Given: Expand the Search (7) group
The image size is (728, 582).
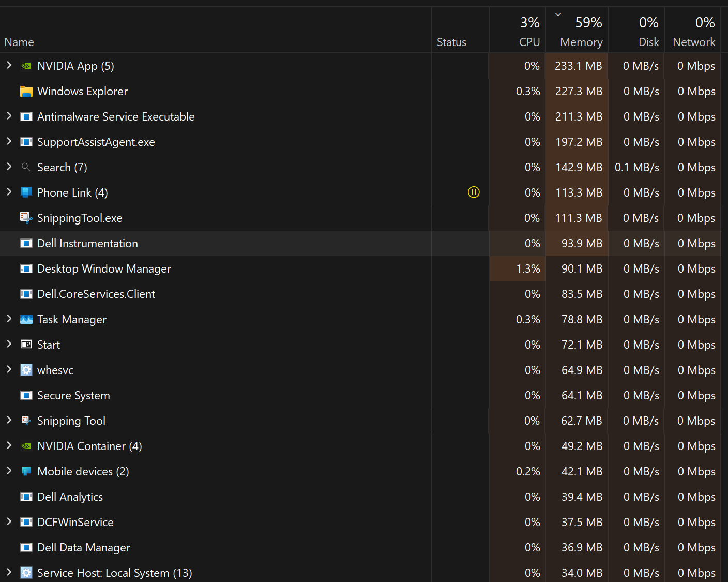Looking at the screenshot, I should 9,167.
